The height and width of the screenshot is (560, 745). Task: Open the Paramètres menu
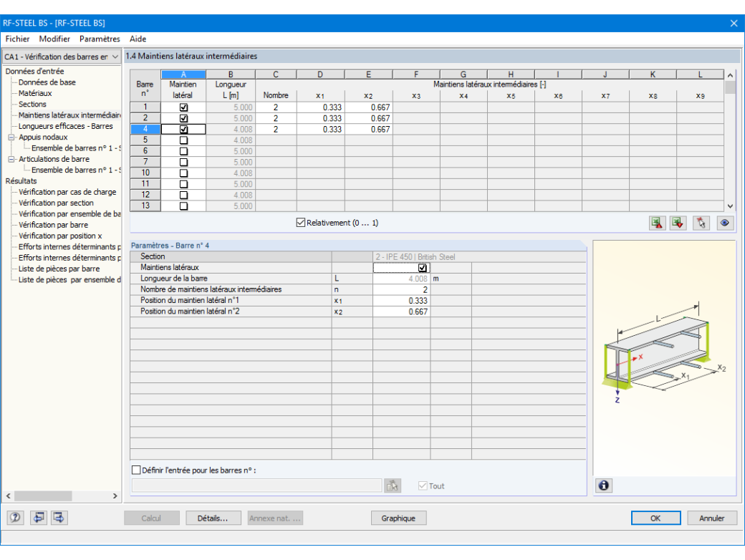pos(100,39)
